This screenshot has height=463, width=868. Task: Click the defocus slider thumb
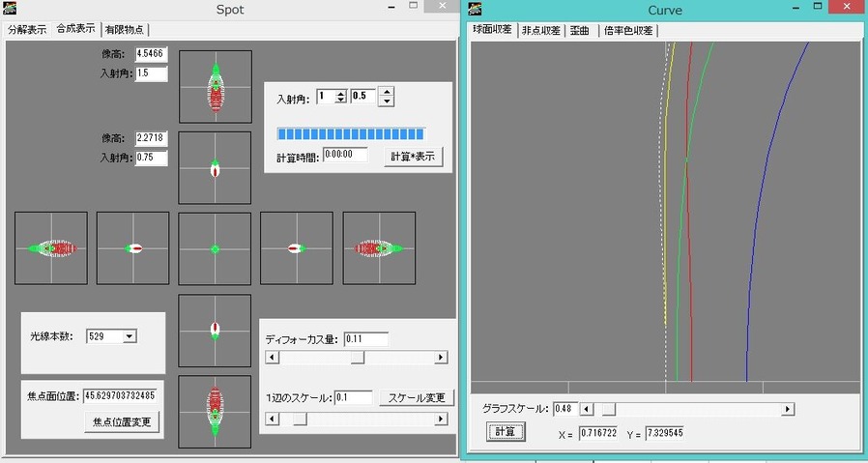click(358, 358)
